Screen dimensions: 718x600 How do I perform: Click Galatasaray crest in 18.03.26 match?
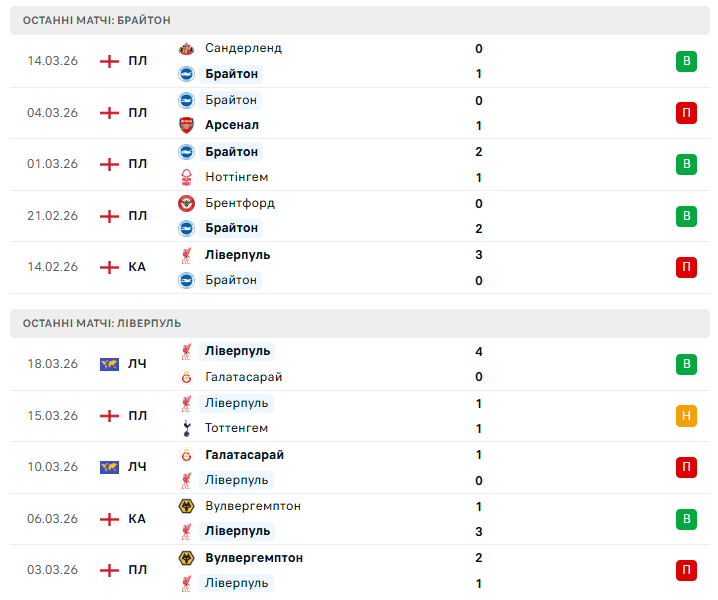(186, 377)
